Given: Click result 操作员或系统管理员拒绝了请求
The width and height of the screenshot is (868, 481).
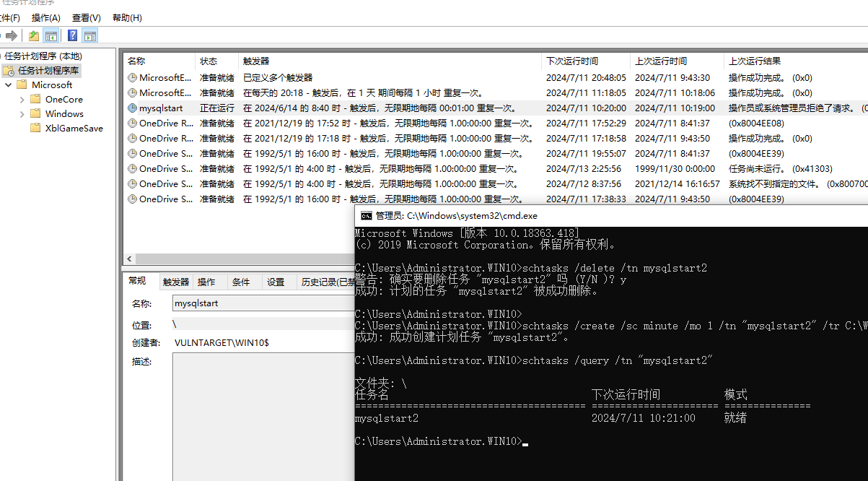Looking at the screenshot, I should (x=793, y=108).
